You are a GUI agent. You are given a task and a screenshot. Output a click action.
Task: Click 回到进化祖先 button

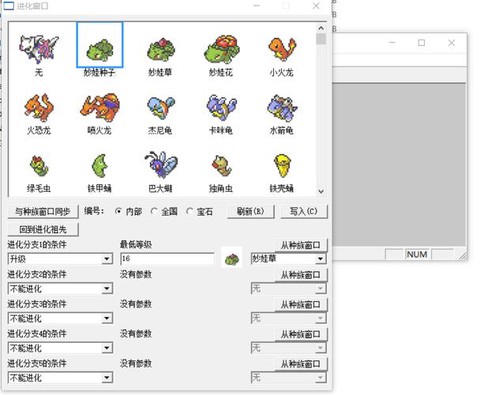click(43, 229)
